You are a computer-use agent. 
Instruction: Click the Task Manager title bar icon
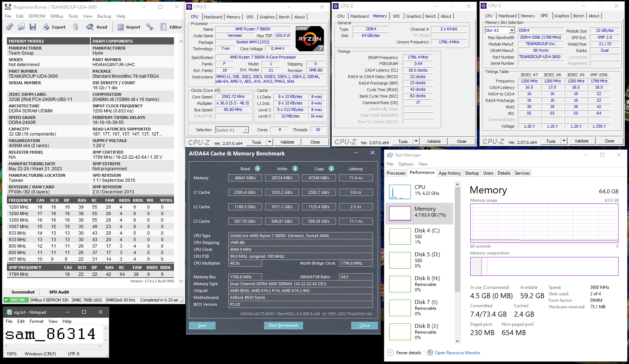point(390,155)
